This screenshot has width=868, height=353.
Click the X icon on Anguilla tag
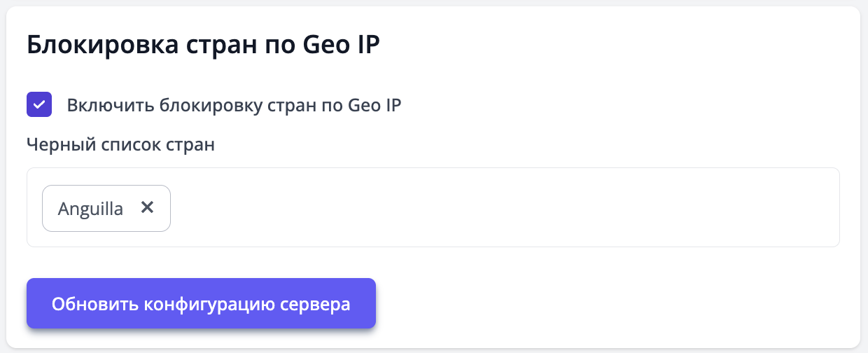[x=147, y=207]
